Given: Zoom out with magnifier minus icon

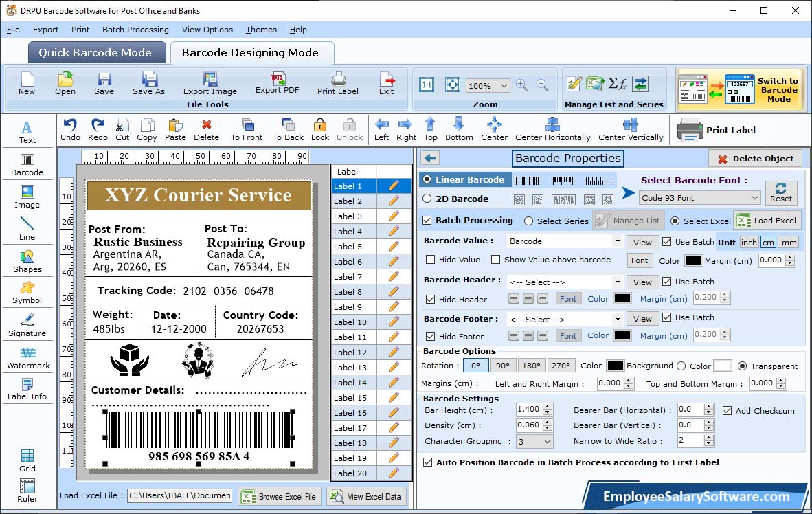Looking at the screenshot, I should [x=542, y=85].
